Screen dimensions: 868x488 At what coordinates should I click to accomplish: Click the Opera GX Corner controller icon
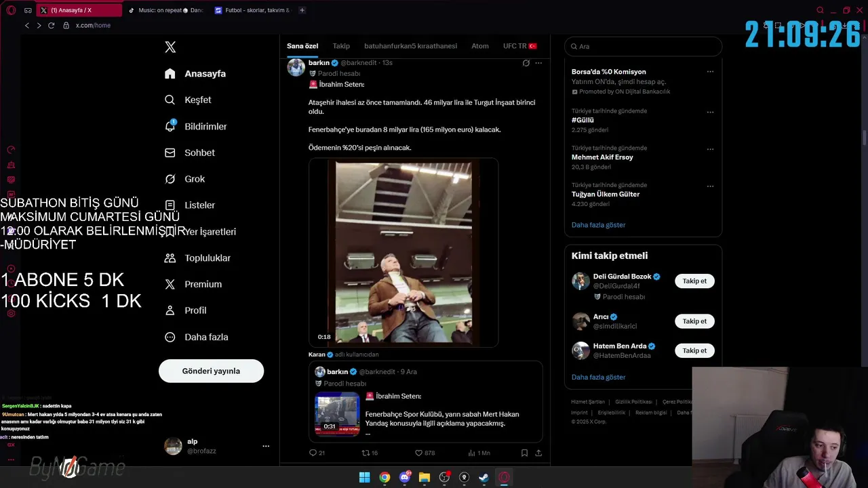pos(28,10)
